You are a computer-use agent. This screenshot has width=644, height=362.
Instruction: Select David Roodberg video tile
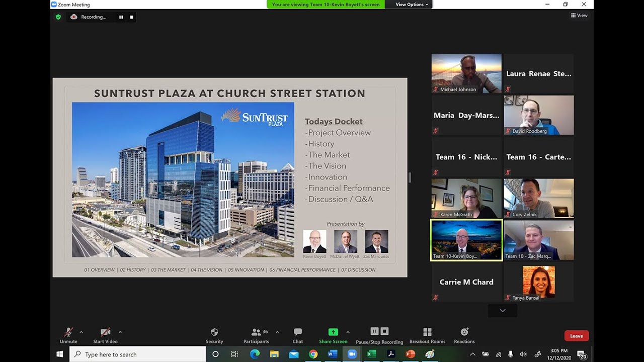pyautogui.click(x=539, y=115)
